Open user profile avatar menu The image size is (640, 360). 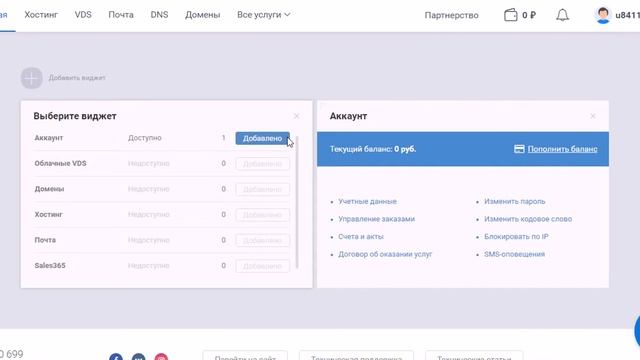coord(603,15)
